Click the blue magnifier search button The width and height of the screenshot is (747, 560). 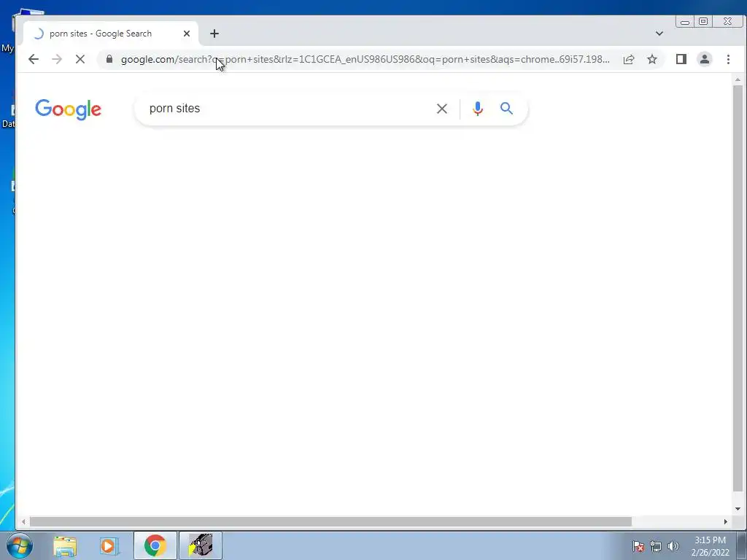506,109
